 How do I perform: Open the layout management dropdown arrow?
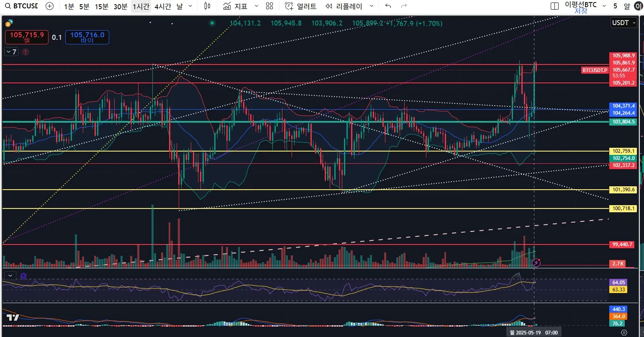604,6
